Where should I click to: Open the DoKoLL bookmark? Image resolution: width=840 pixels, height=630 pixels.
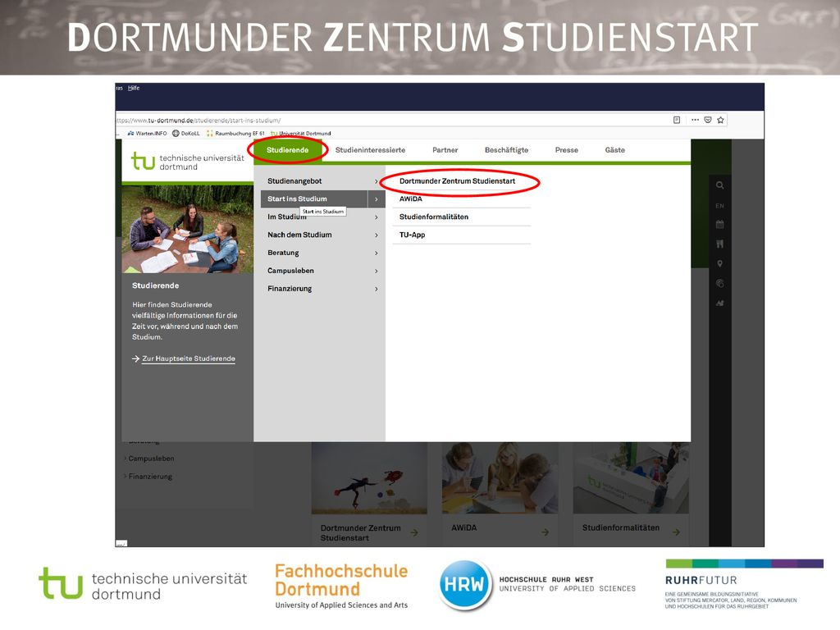tap(186, 134)
